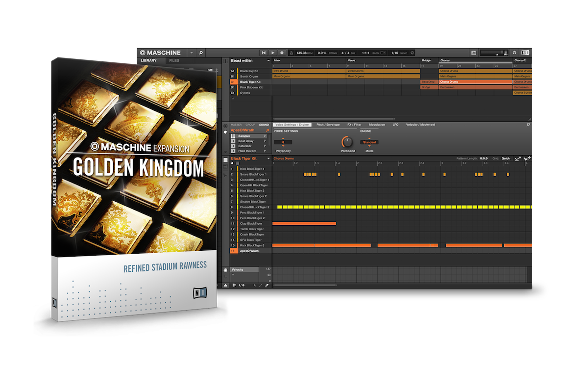Toggle SYNC next to the 1/16 value
Image resolution: width=588 pixels, height=368 pixels.
404,52
